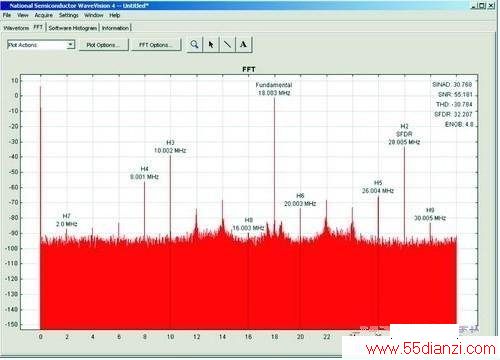Switch to the Information tab

(x=115, y=28)
